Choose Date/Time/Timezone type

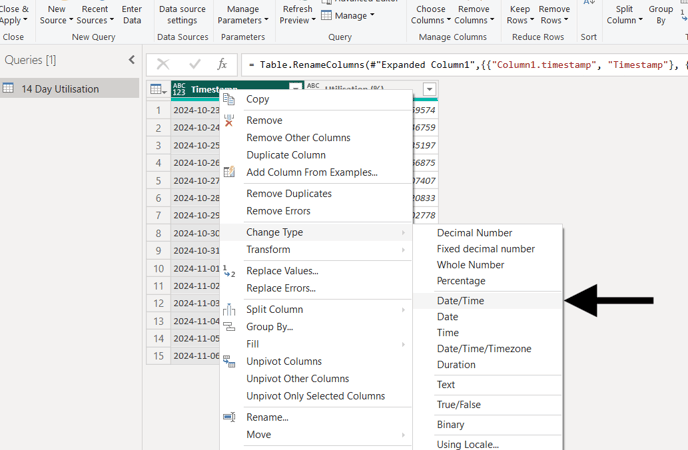[487, 349]
